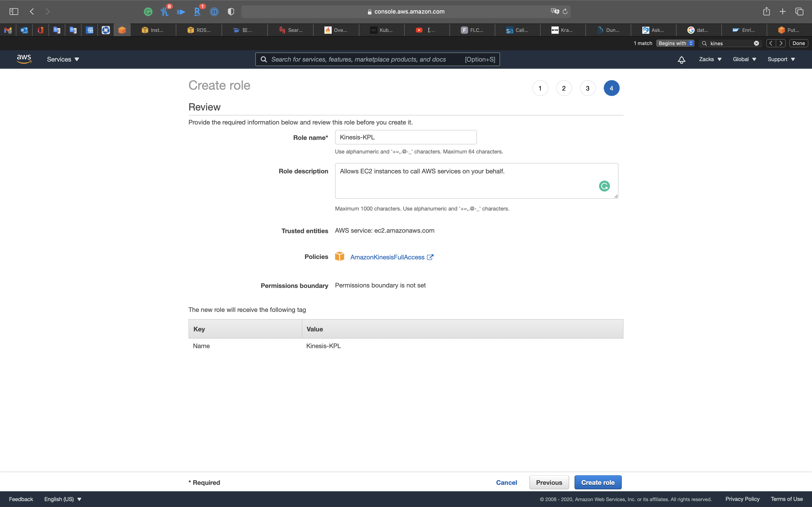Click the Create role button
812x507 pixels.
(x=598, y=482)
